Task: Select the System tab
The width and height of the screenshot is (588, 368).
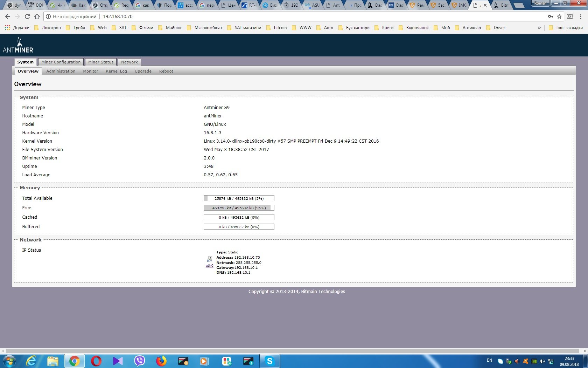Action: pyautogui.click(x=26, y=62)
